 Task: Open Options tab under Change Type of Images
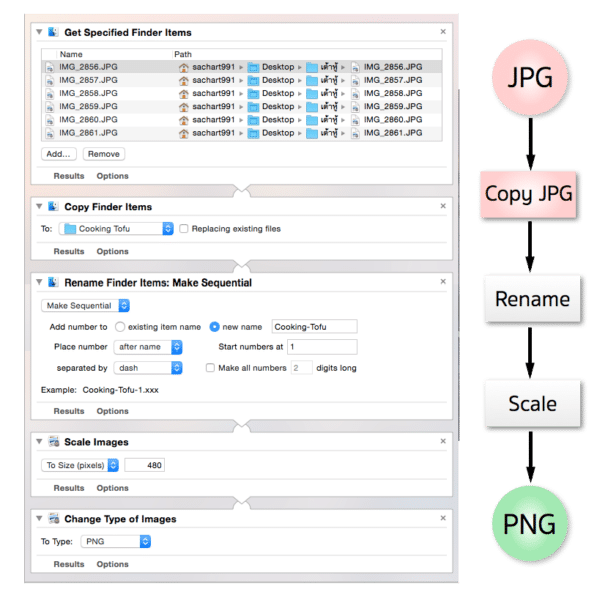pyautogui.click(x=112, y=565)
